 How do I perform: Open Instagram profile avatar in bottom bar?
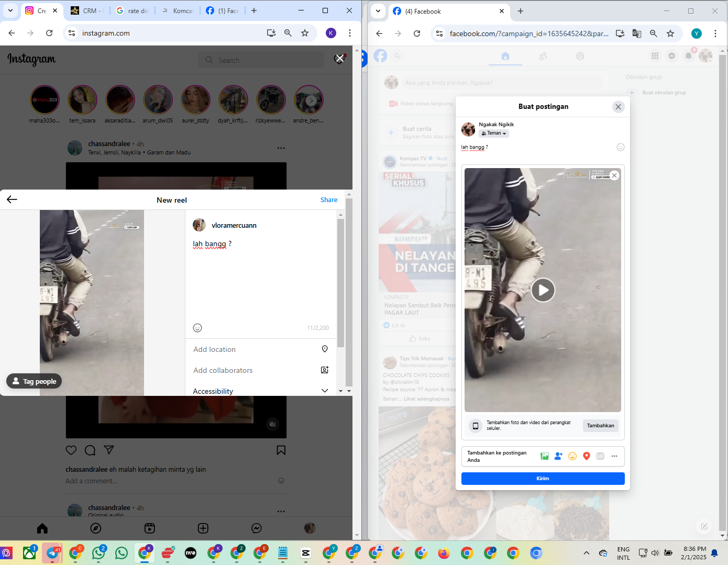(310, 528)
